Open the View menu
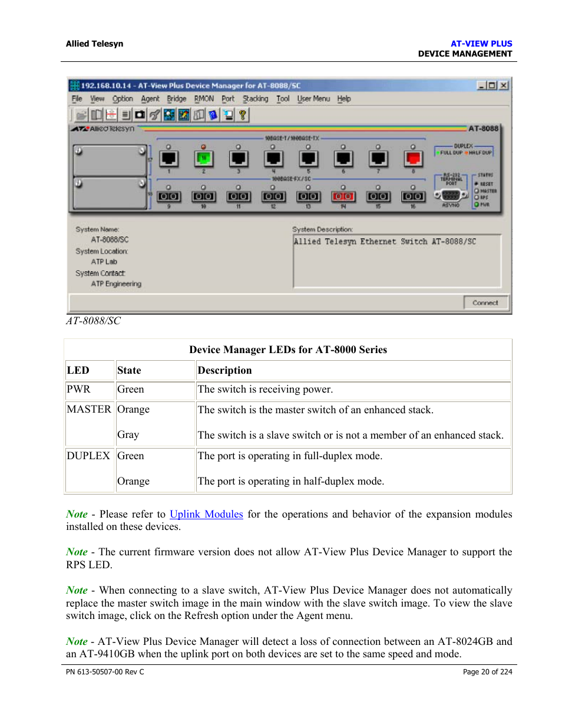Screen dimensions: 562x728 pos(97,99)
